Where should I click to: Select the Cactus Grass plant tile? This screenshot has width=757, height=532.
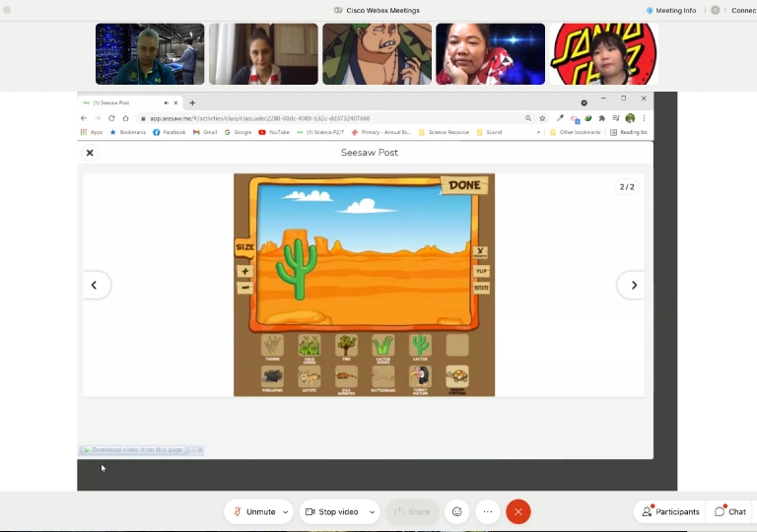pos(383,345)
